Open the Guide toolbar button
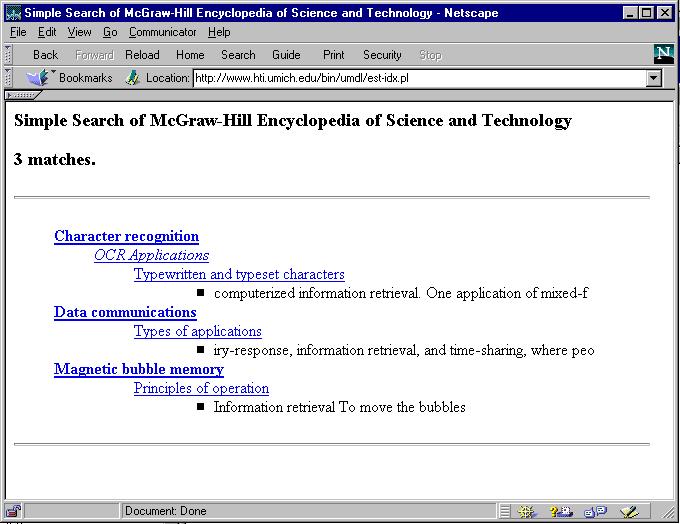This screenshot has width=680, height=524. [x=286, y=55]
